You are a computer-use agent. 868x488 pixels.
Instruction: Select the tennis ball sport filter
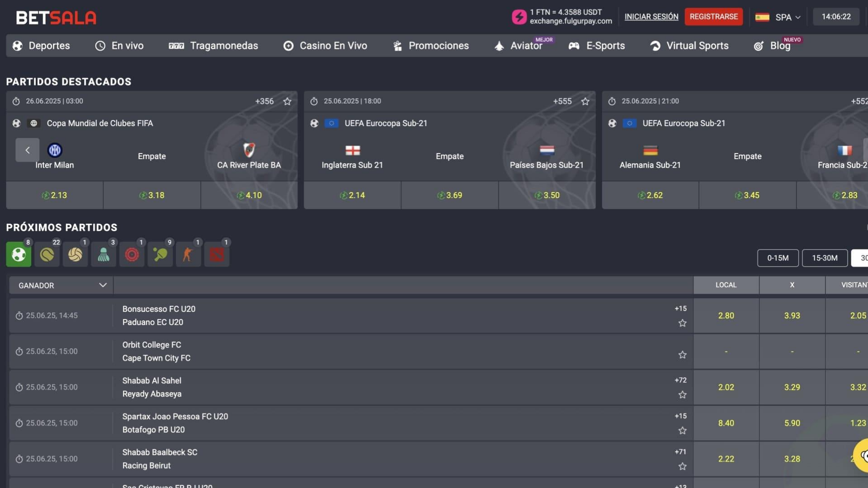(47, 254)
